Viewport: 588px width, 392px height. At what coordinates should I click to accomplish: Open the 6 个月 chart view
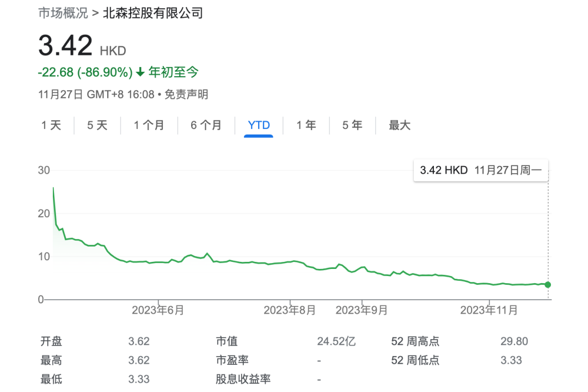[x=206, y=126]
